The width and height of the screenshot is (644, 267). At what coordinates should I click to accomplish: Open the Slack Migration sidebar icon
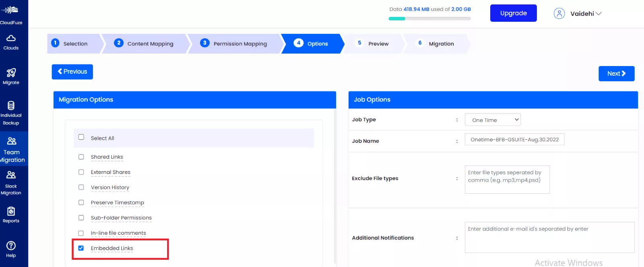11,175
